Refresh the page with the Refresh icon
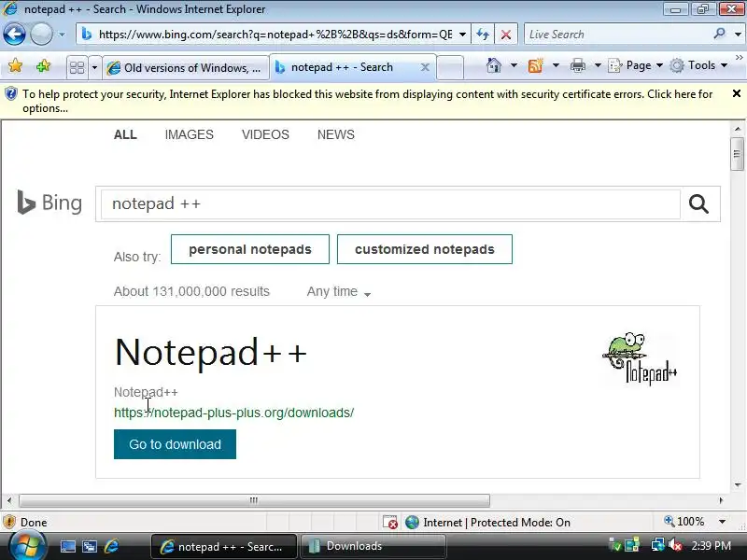This screenshot has height=560, width=747. 483,35
